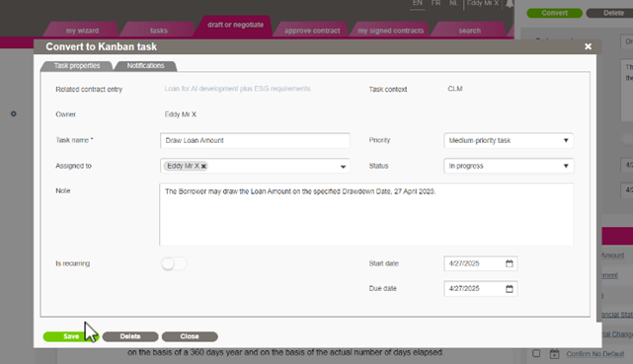Screen dimensions: 633x364
Task: Open the tasks tab
Action: [159, 31]
